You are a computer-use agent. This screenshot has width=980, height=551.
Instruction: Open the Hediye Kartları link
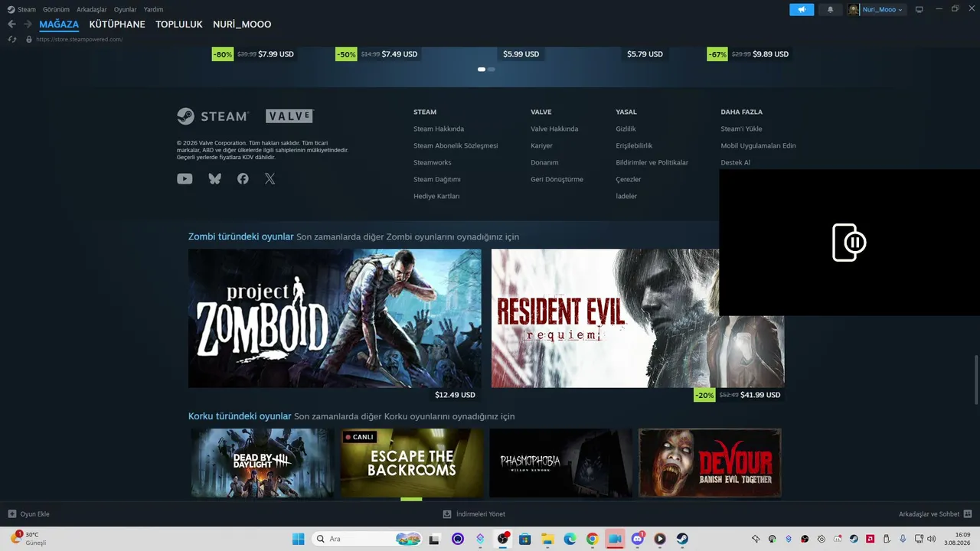point(436,196)
